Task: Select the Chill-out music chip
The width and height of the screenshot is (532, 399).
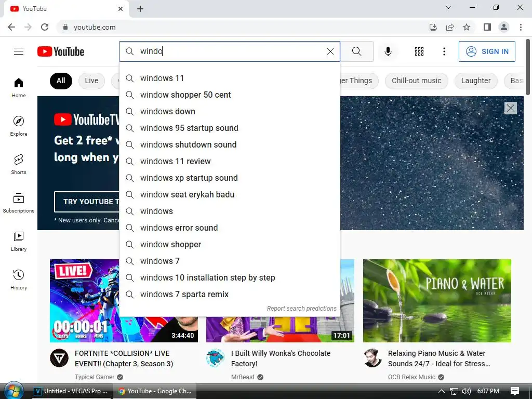Action: click(x=416, y=81)
